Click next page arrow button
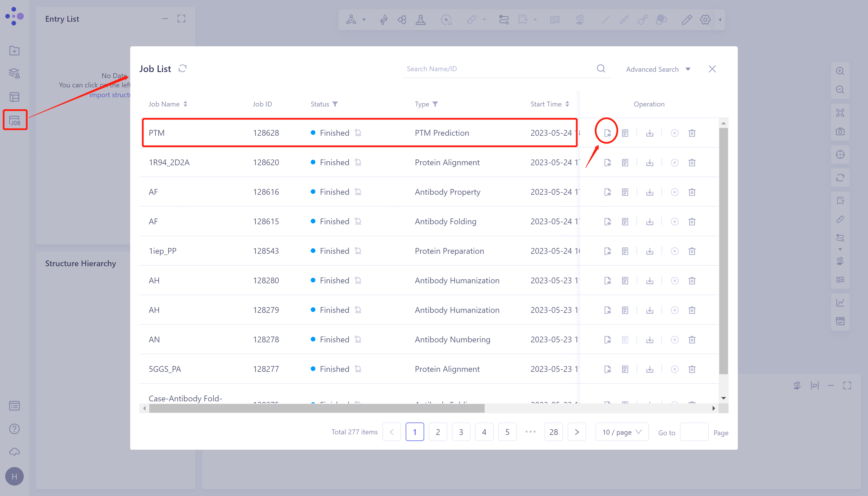The image size is (868, 496). pos(577,432)
